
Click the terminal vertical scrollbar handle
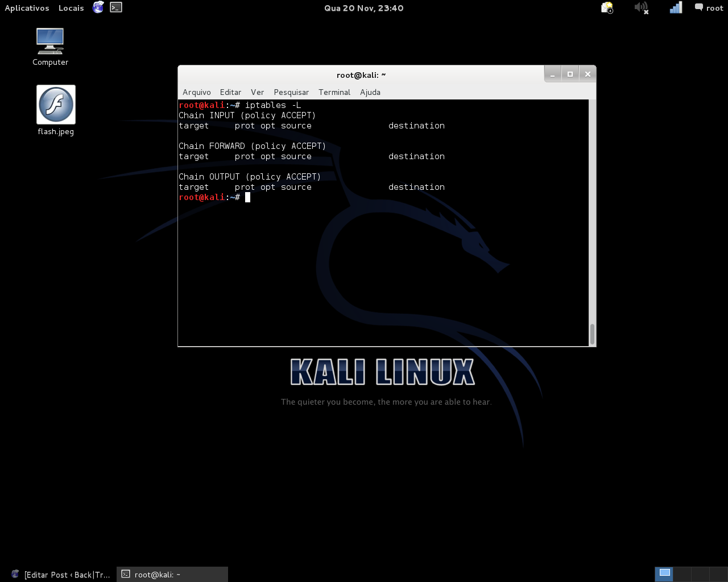[x=592, y=334]
